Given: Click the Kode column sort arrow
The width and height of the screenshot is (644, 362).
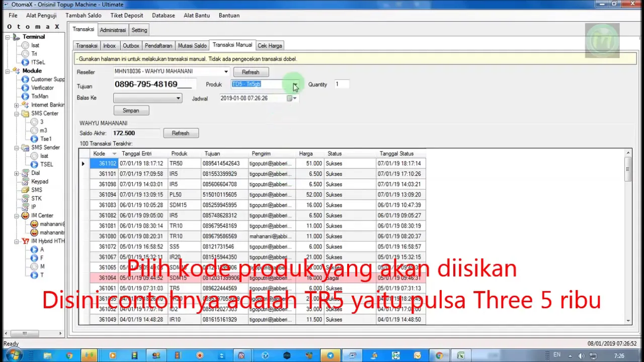Looking at the screenshot, I should point(114,154).
